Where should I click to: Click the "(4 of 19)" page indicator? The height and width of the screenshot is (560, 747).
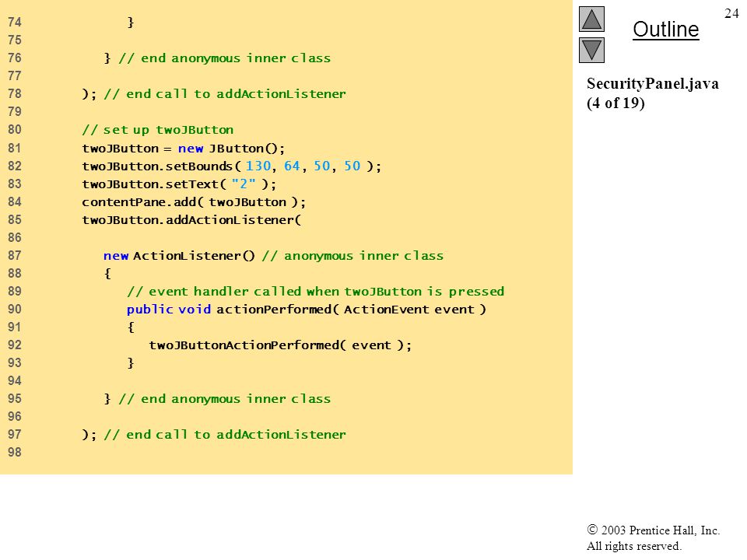(615, 103)
